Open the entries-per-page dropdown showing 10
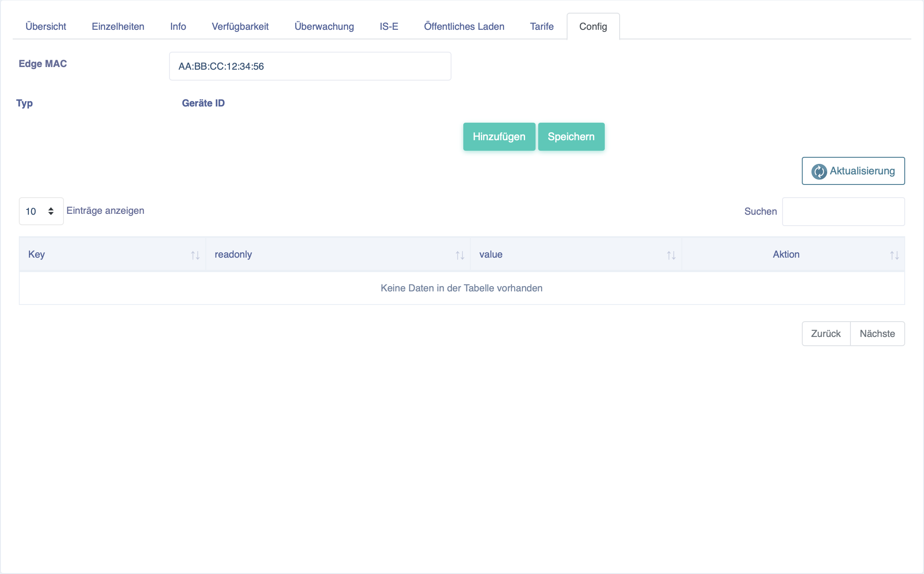 [41, 211]
